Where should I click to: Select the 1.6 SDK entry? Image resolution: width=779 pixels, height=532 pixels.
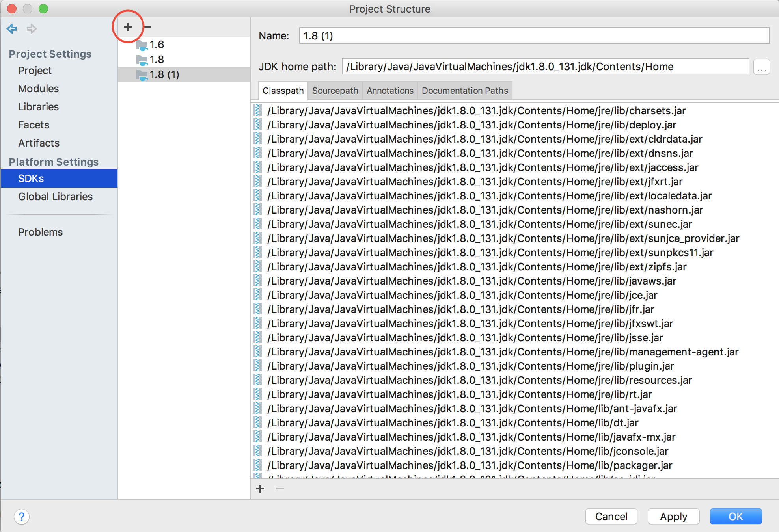click(184, 45)
